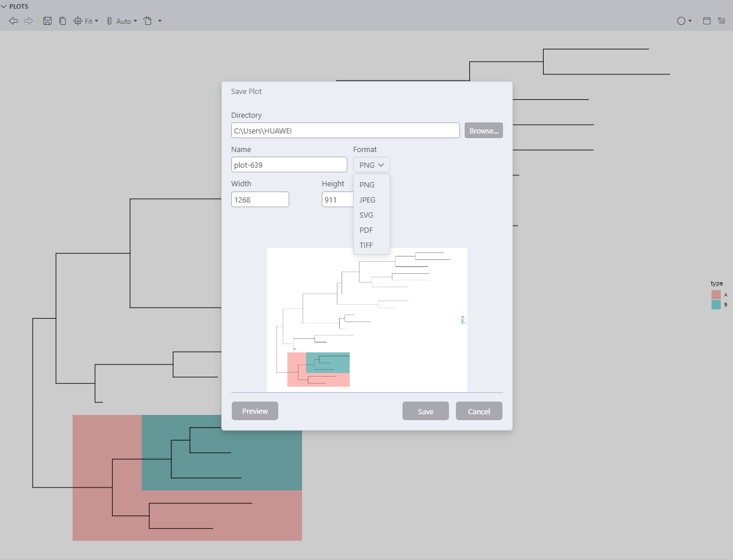Click the copy plot icon

(x=62, y=21)
